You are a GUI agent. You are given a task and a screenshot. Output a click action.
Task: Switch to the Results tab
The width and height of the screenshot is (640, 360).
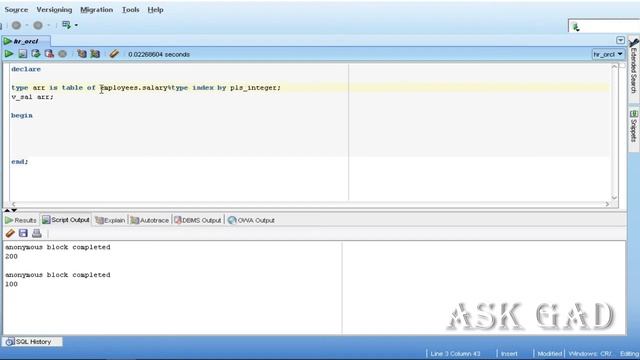(21, 220)
